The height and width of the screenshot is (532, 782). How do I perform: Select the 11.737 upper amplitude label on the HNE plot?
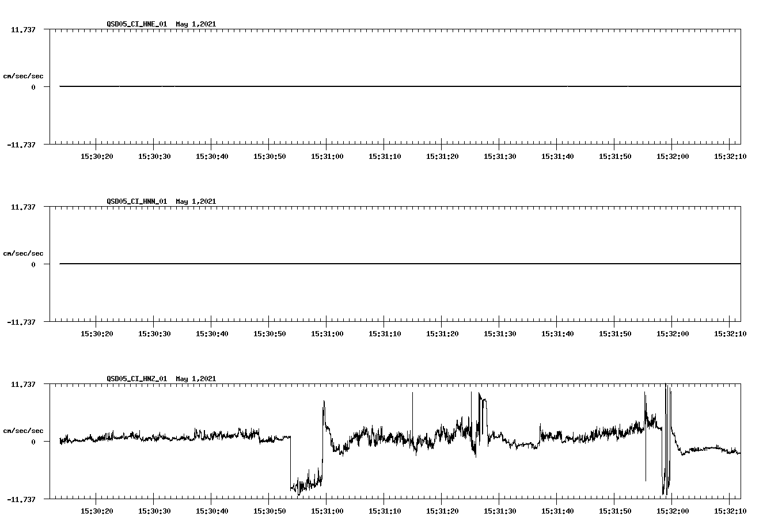click(24, 29)
